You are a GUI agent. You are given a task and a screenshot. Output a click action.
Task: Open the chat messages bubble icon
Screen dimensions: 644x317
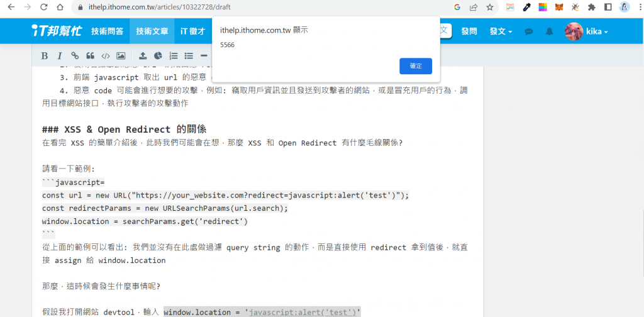point(529,31)
